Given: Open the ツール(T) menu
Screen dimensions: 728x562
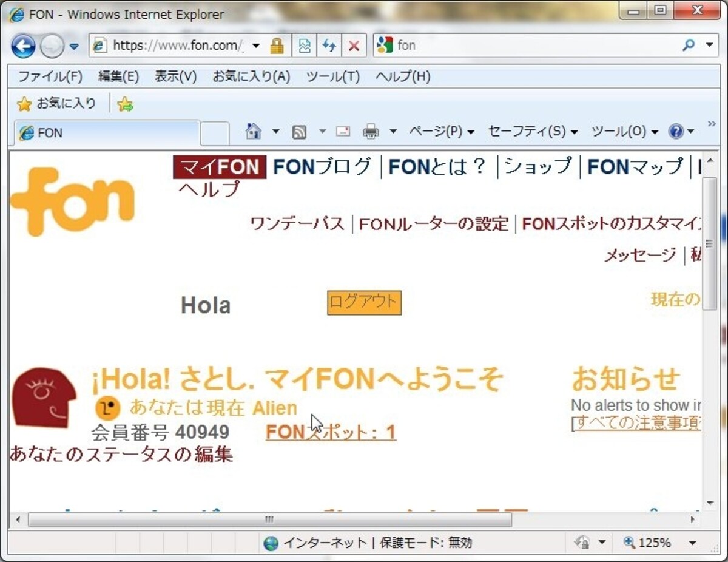Looking at the screenshot, I should click(332, 77).
